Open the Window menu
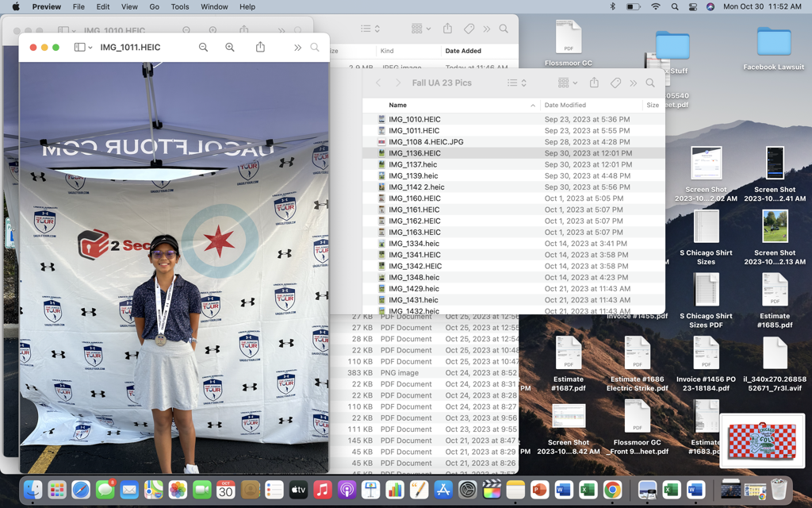Viewport: 812px width, 508px height. (214, 6)
